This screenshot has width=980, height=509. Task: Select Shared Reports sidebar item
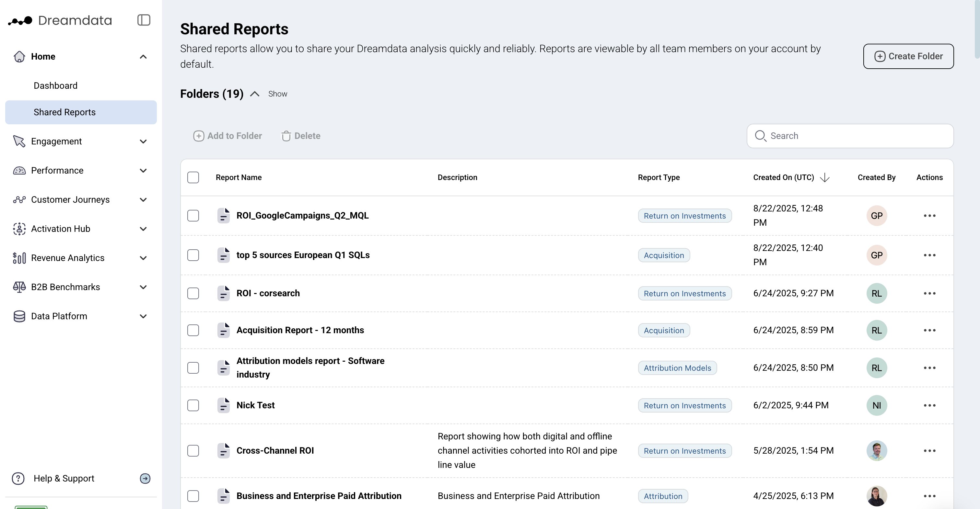[x=65, y=112]
